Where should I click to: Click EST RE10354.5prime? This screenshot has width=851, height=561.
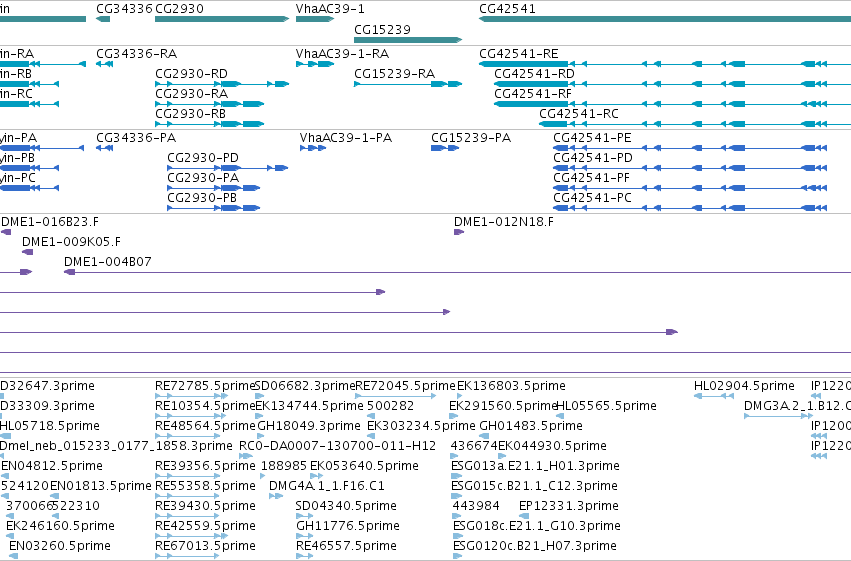click(205, 406)
